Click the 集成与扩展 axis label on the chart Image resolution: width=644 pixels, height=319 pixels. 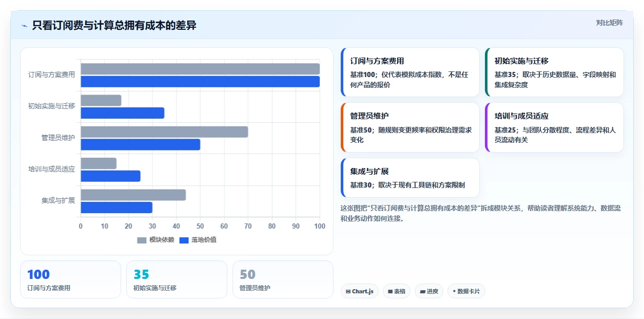(58, 201)
